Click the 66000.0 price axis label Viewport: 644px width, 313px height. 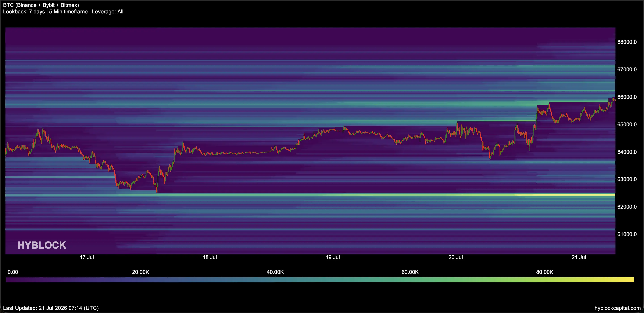click(627, 97)
